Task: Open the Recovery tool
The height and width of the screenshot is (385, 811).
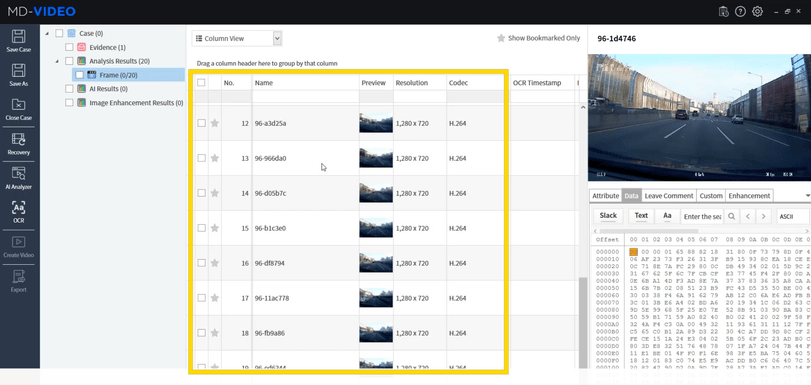Action: pos(19,144)
